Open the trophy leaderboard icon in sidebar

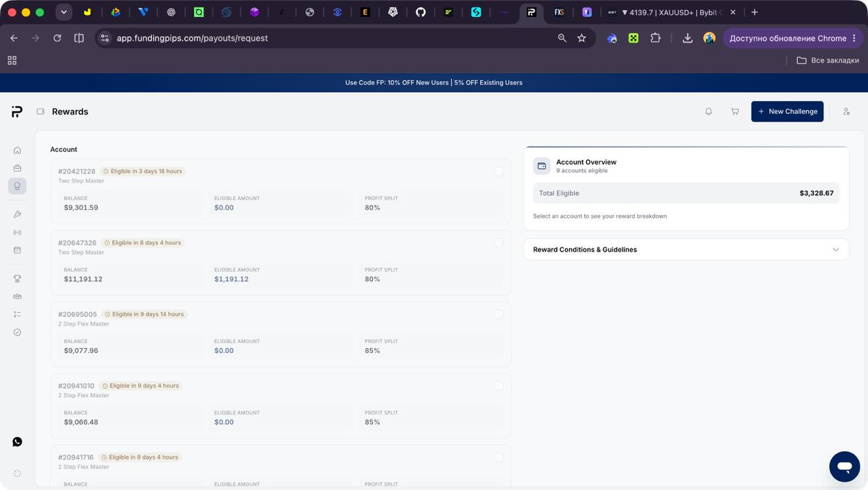click(x=17, y=279)
